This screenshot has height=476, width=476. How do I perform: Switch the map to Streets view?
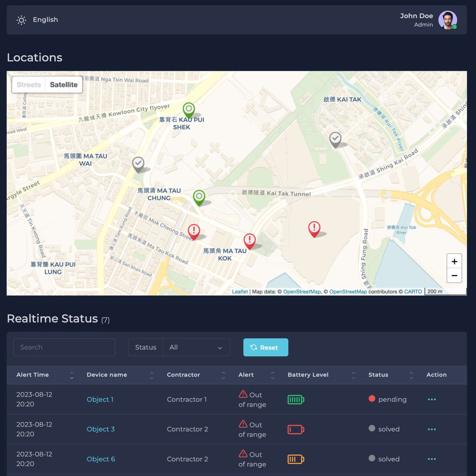point(29,85)
